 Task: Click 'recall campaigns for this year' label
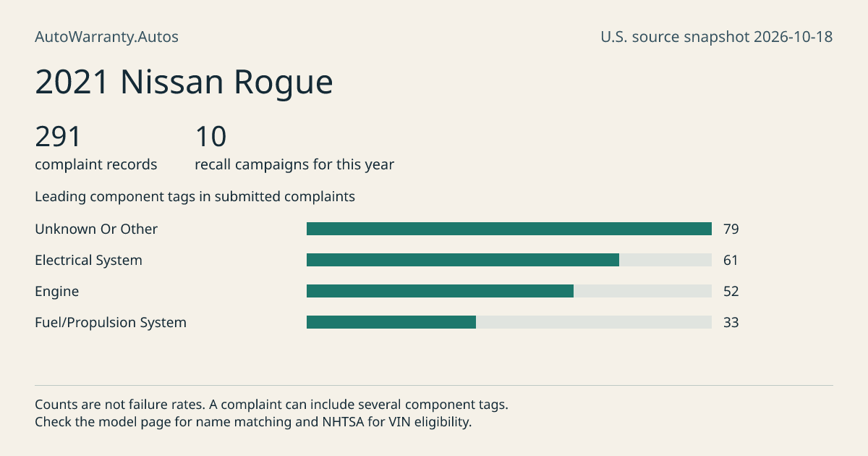coord(294,164)
